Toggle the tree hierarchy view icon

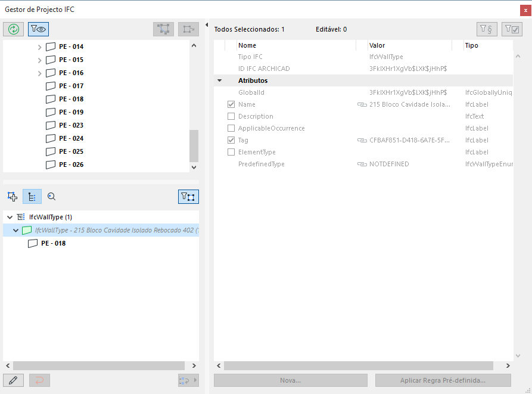[32, 197]
